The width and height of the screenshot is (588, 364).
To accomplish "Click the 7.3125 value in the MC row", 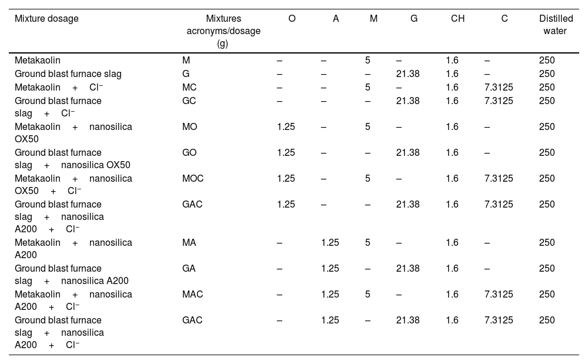I will (499, 87).
